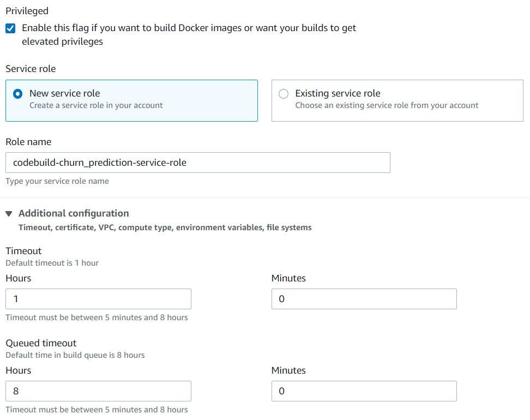530x420 pixels.
Task: Click the "Queued timeout" section label
Action: point(41,343)
